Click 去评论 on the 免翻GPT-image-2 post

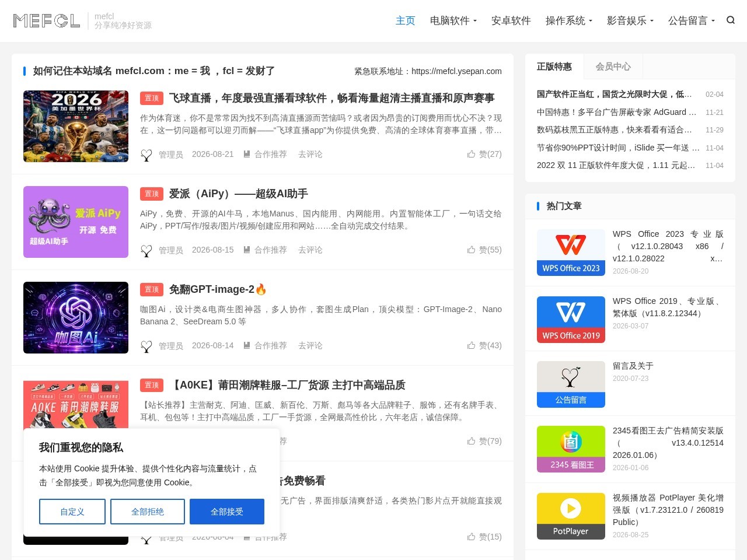coord(310,345)
